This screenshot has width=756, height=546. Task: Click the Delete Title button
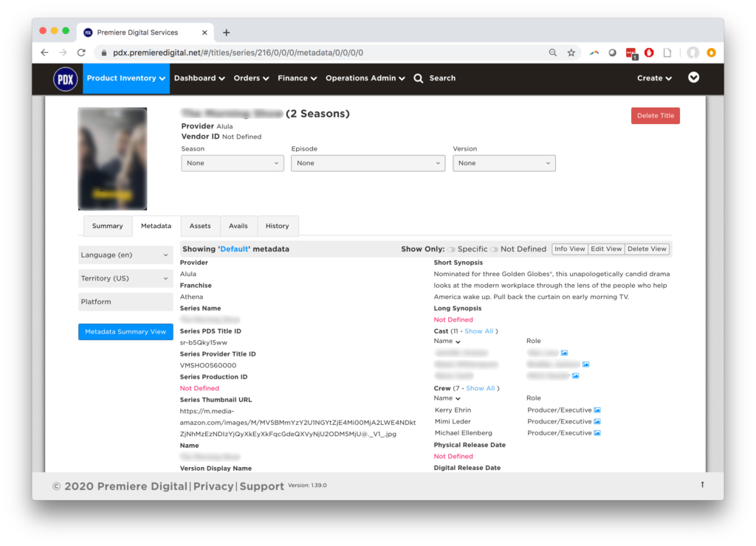point(655,116)
